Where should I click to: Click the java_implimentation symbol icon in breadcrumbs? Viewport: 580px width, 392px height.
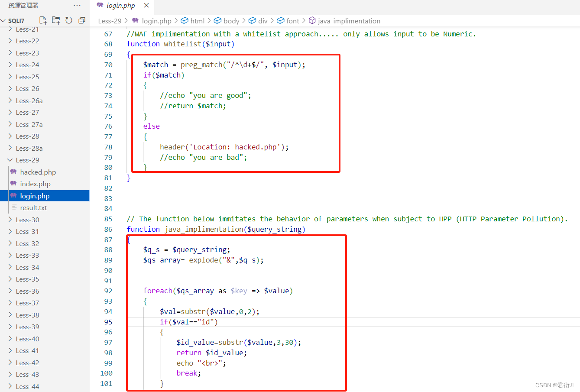tap(312, 21)
